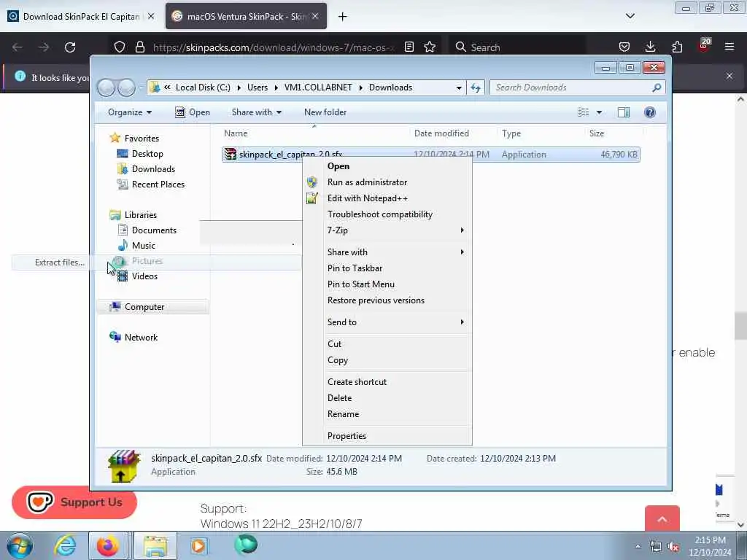Click VM1.COLLABNET in the address path
747x560 pixels.
pyautogui.click(x=318, y=87)
